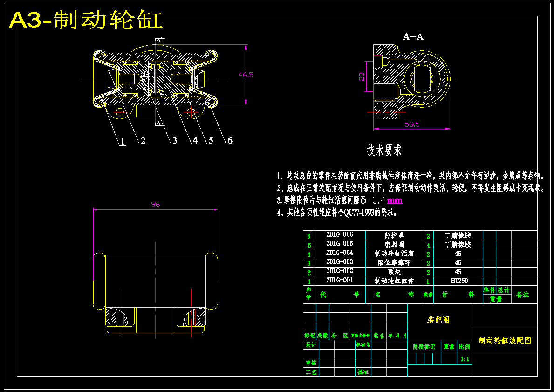554x392 pixels.
Task: Select the 96 dimension above the bottom view
Action: click(x=155, y=204)
